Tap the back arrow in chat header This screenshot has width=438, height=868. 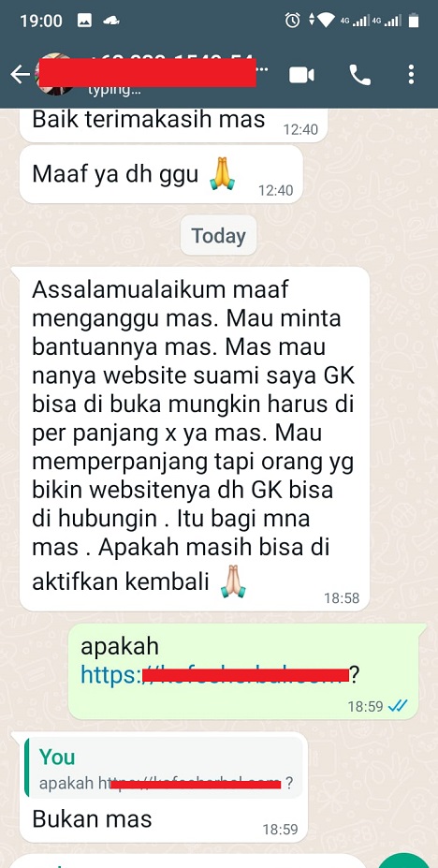click(20, 75)
